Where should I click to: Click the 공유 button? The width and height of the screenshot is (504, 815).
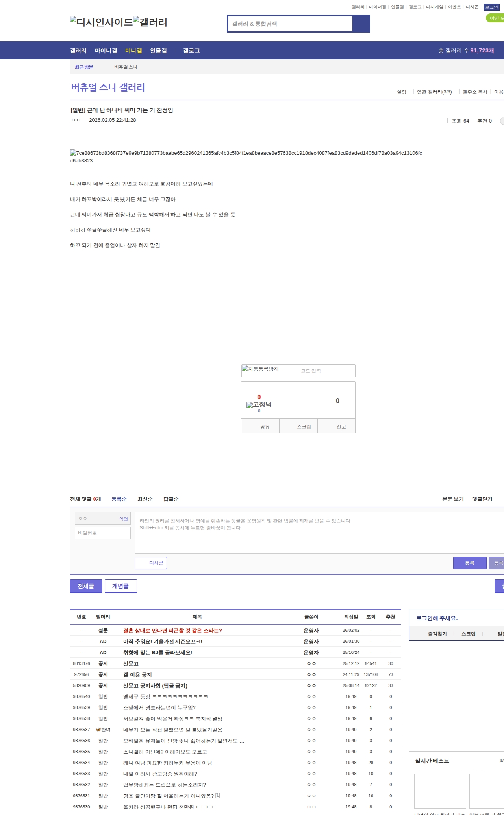coord(260,426)
